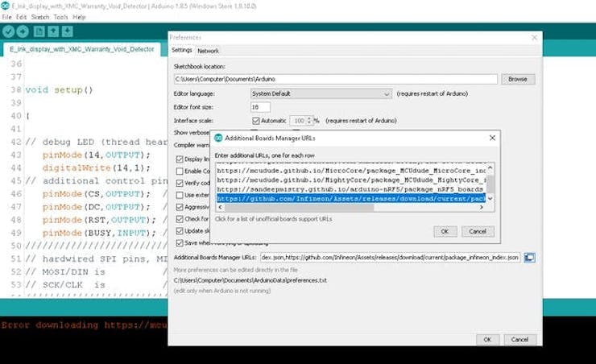Click OK in Additional Boards Manager URLs dialog
The height and width of the screenshot is (364, 596).
click(445, 231)
